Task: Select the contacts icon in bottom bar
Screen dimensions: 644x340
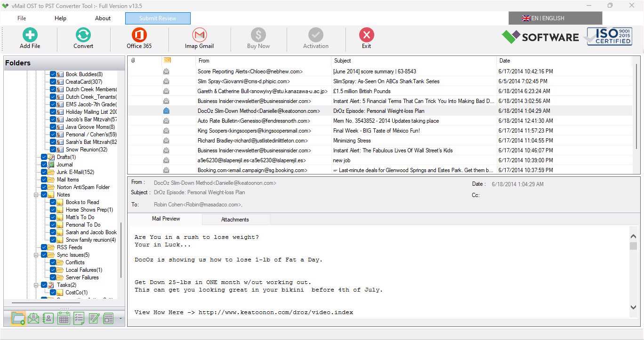Action: (48, 318)
